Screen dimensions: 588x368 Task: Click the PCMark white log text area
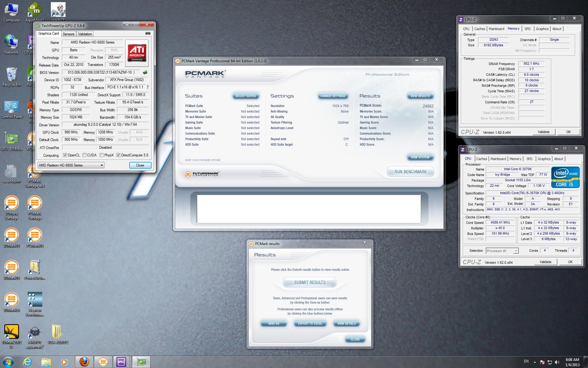[x=309, y=209]
